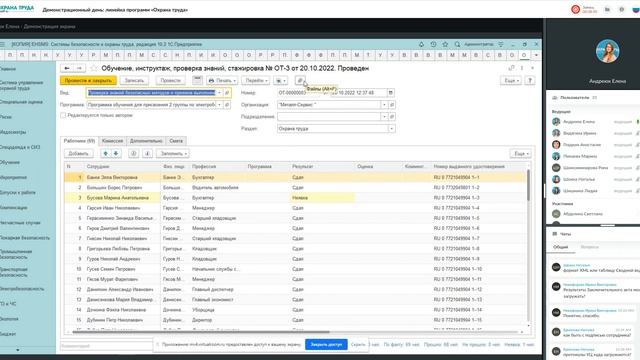
Task: Open help question mark button
Action: point(530,80)
